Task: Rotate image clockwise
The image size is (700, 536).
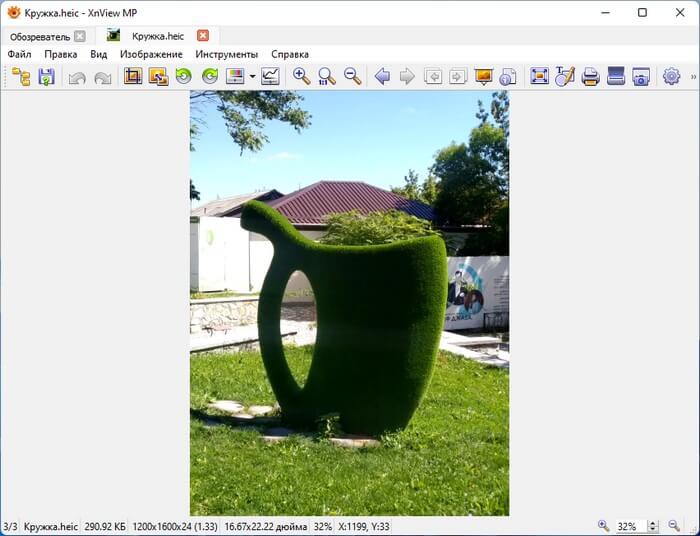Action: 210,77
